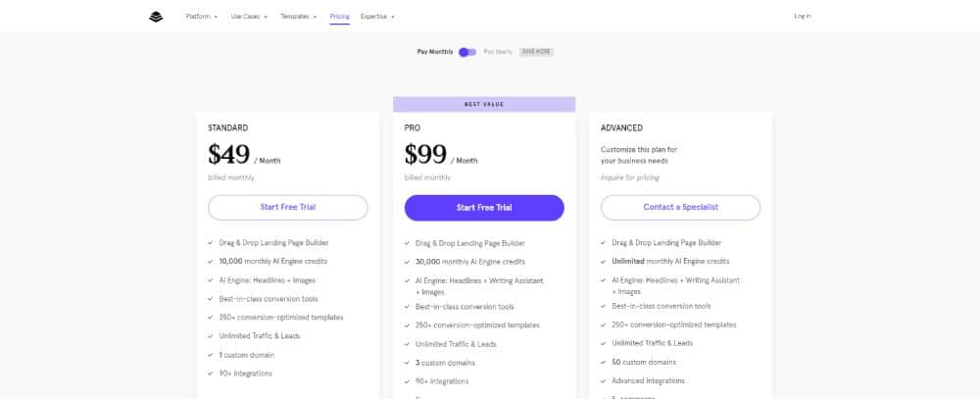Click the BEST VALUE banner above Pro
The image size is (980, 399).
484,105
